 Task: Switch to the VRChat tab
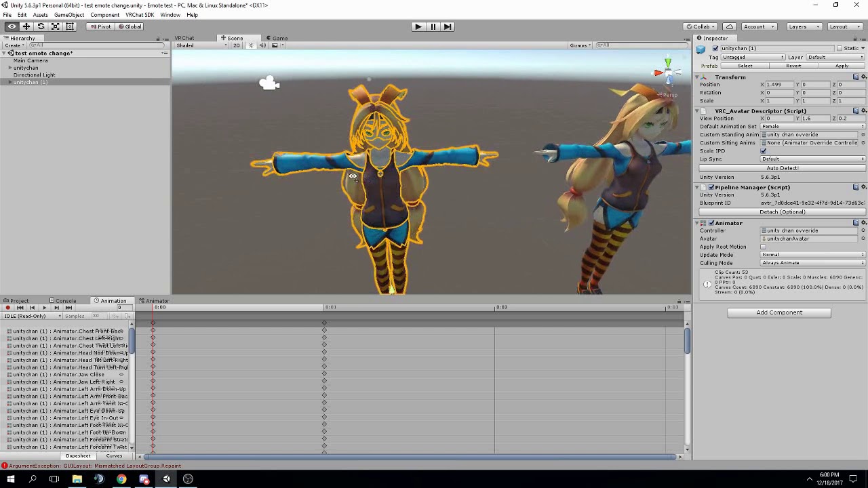[x=184, y=38]
